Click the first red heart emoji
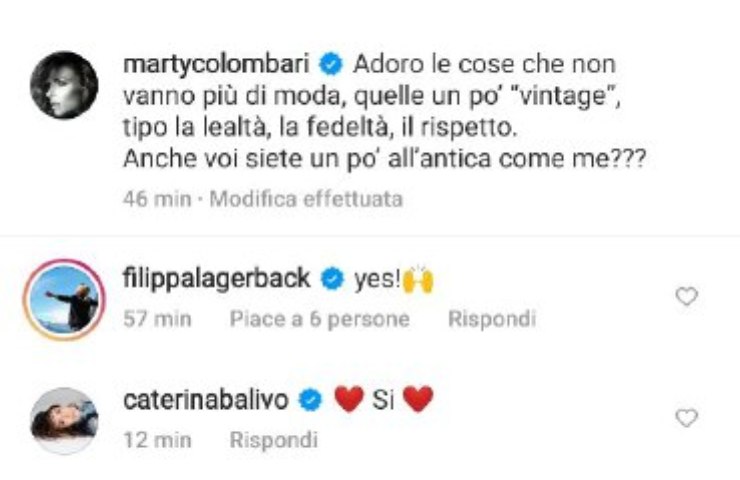 349,399
